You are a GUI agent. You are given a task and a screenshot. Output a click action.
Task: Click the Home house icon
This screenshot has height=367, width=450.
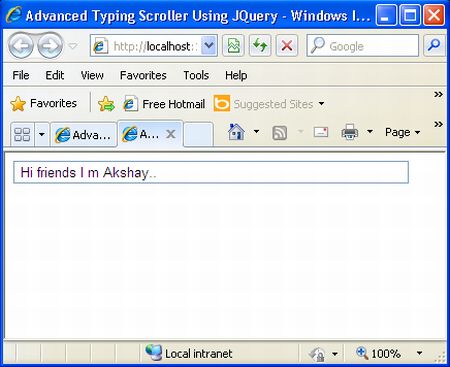pyautogui.click(x=236, y=132)
